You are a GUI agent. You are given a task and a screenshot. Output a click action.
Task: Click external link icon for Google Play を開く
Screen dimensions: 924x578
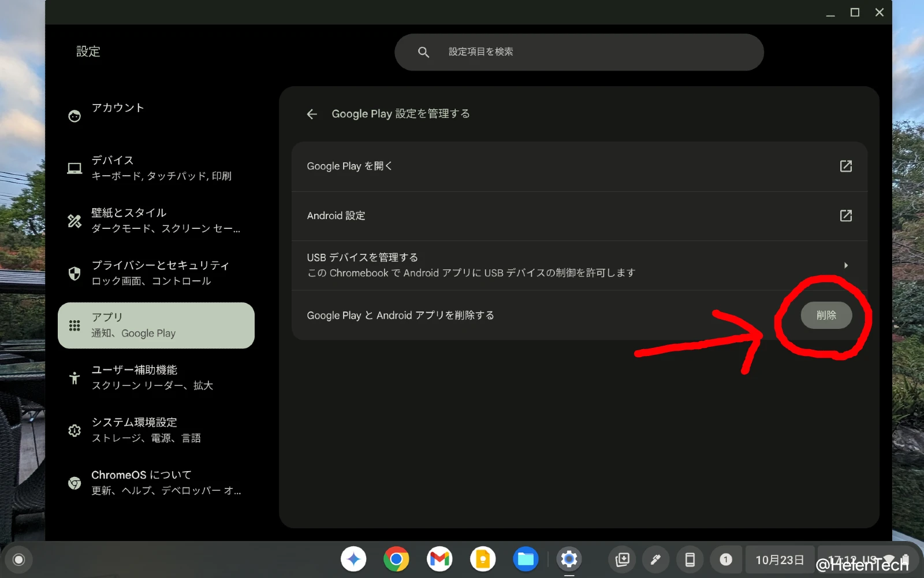(x=845, y=166)
